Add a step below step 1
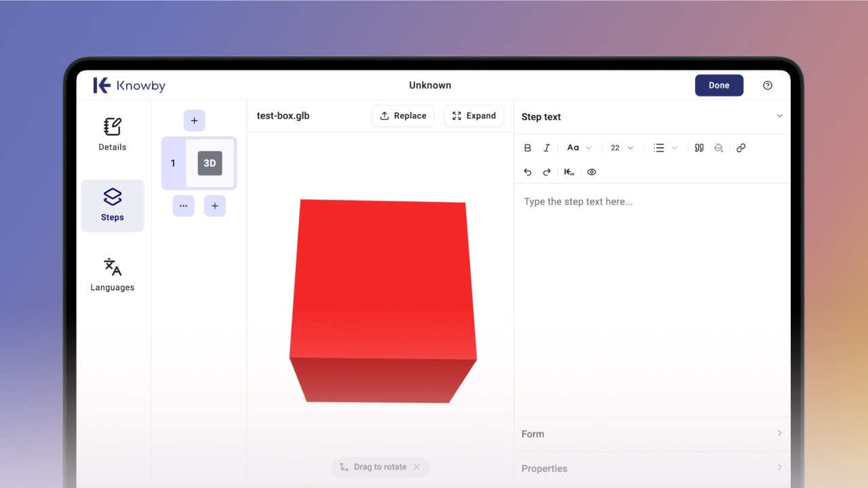 (x=215, y=206)
